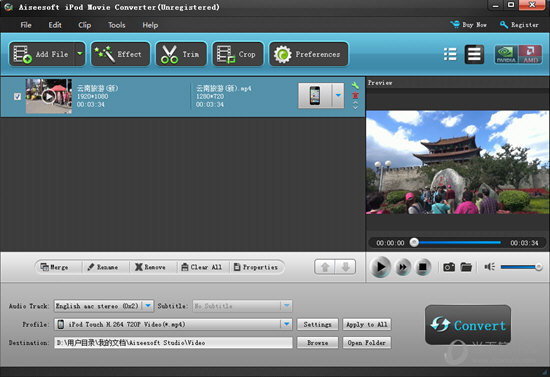Switch to detailed list view icon
The width and height of the screenshot is (550, 377).
pos(474,54)
